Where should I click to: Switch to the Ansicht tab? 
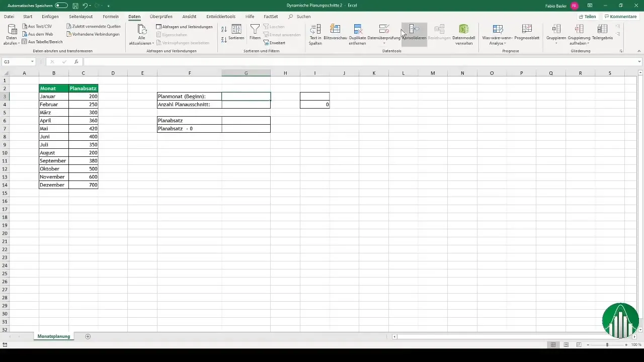(189, 17)
